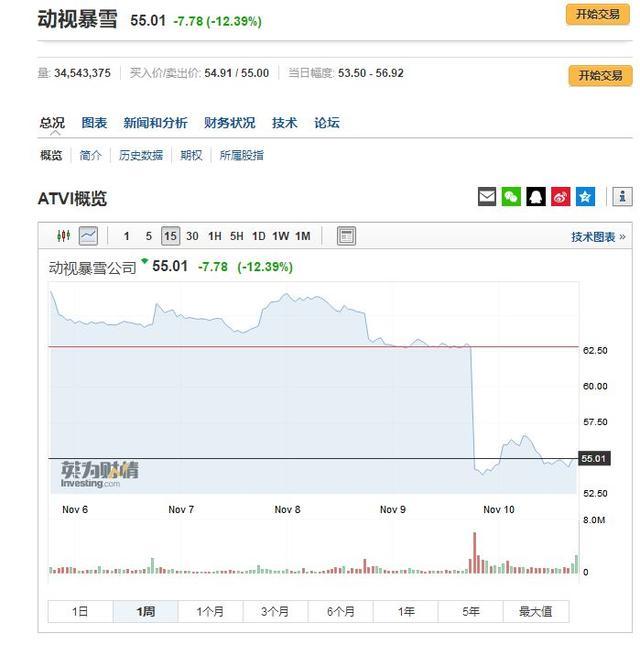Screen dimensions: 640x645
Task: Open the 技术图表 link
Action: 598,237
